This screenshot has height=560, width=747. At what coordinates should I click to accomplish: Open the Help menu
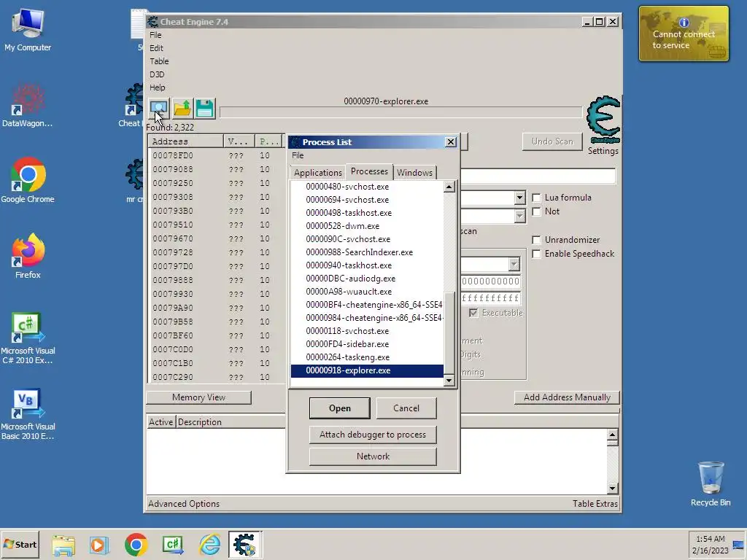(x=158, y=87)
